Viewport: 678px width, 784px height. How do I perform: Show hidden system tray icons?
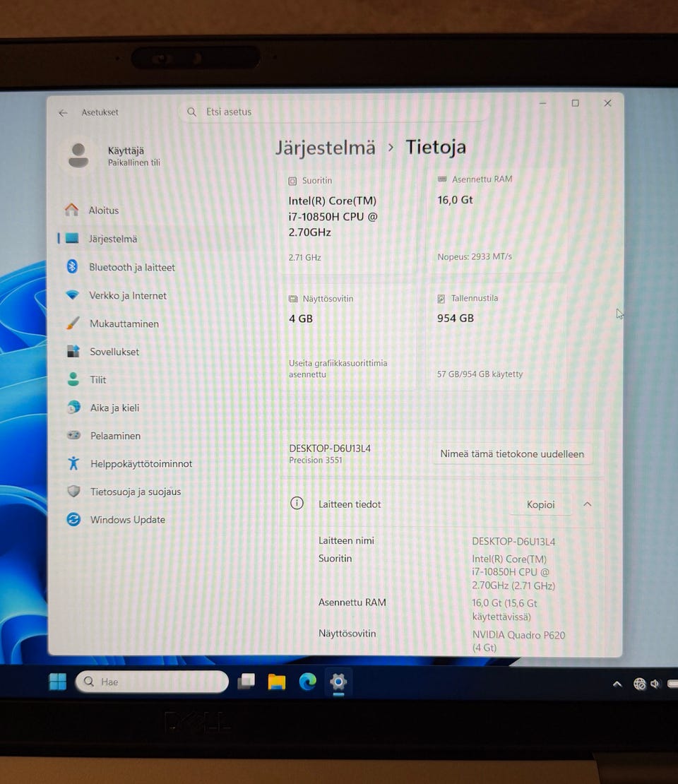pos(617,684)
